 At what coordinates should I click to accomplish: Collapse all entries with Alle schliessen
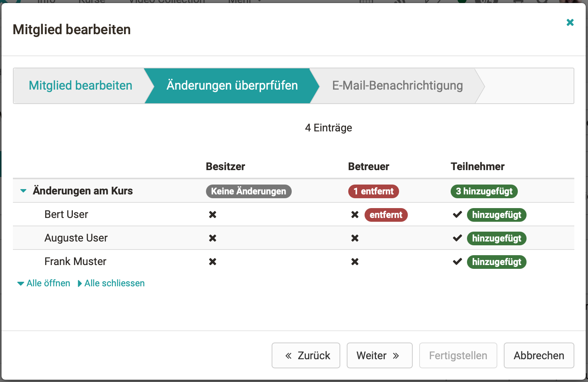[x=111, y=283]
